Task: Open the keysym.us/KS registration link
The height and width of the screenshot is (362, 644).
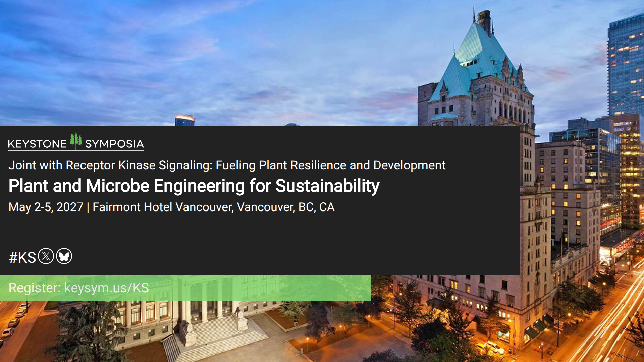Action: pos(106,288)
